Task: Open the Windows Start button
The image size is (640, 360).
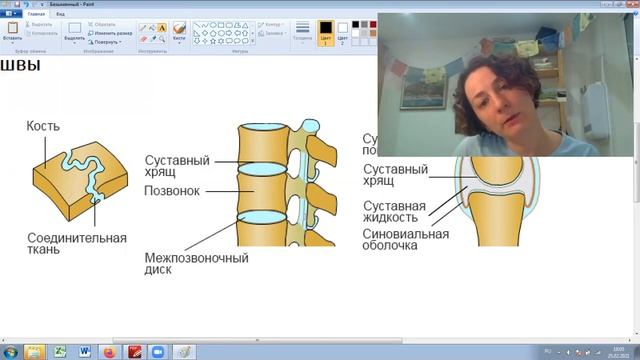Action: [10, 352]
